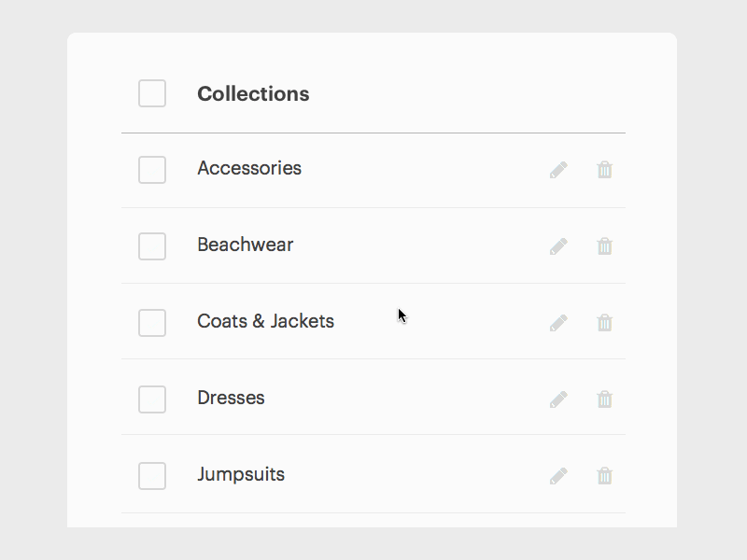
Task: Click the trash icon beside Beachwear
Action: pos(604,245)
